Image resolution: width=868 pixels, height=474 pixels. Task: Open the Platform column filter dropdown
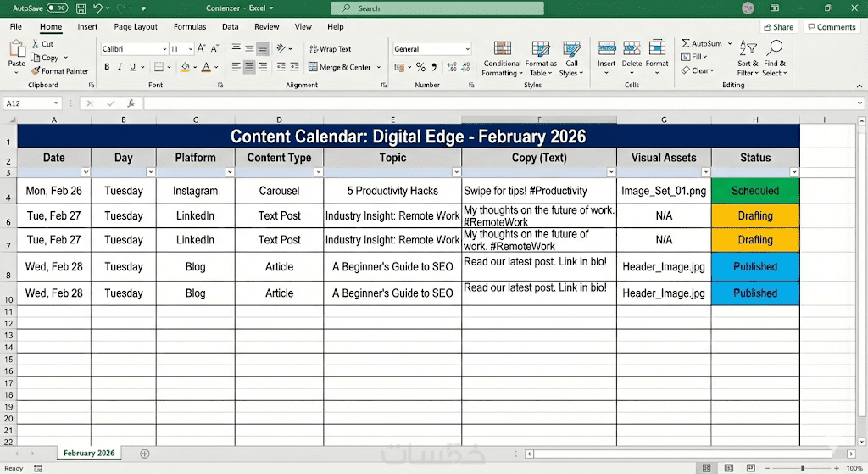coord(229,172)
